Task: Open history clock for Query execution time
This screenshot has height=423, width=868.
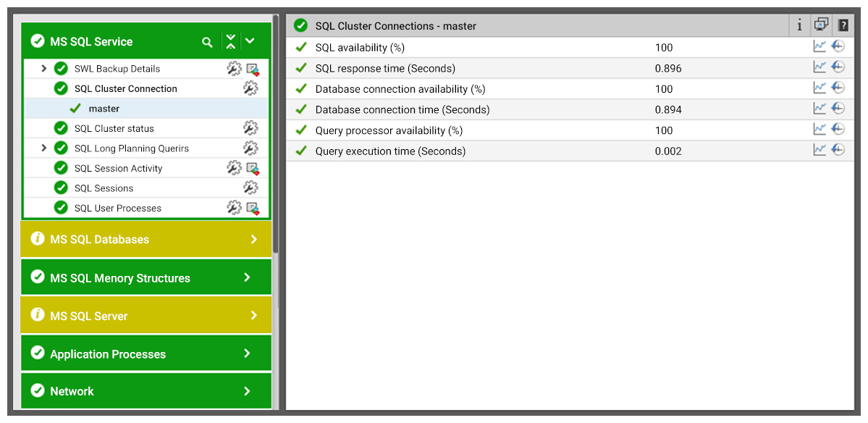Action: coord(838,149)
